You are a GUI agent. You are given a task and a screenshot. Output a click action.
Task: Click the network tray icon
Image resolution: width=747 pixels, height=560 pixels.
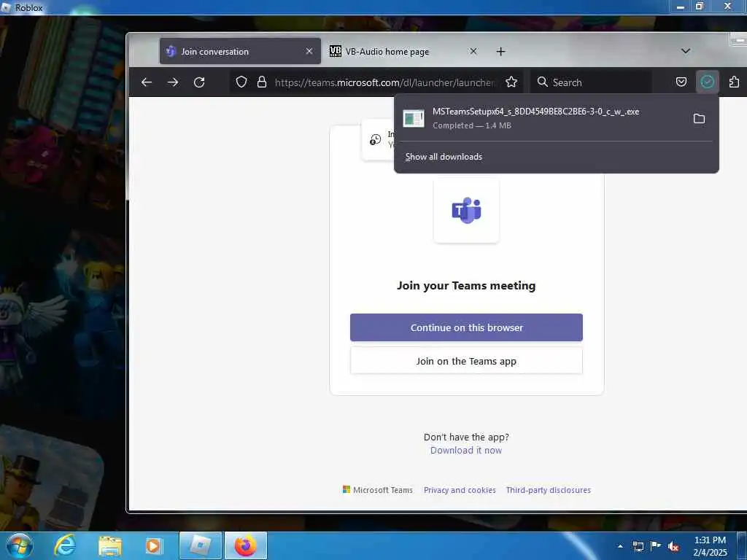pyautogui.click(x=638, y=546)
